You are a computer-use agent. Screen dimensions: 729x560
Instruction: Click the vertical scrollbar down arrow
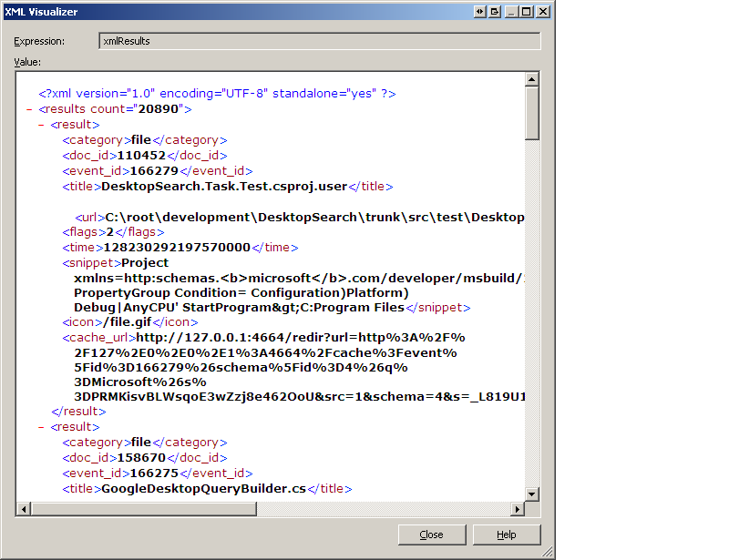click(532, 494)
